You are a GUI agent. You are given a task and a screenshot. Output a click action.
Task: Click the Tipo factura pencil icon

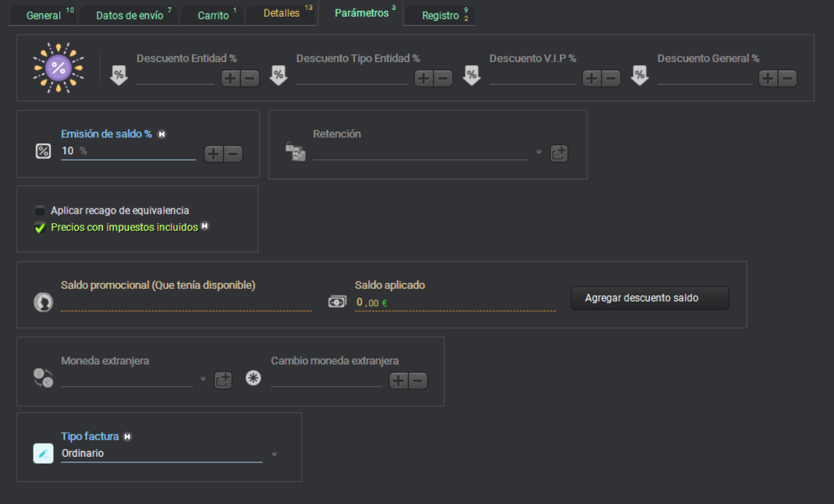coord(43,454)
